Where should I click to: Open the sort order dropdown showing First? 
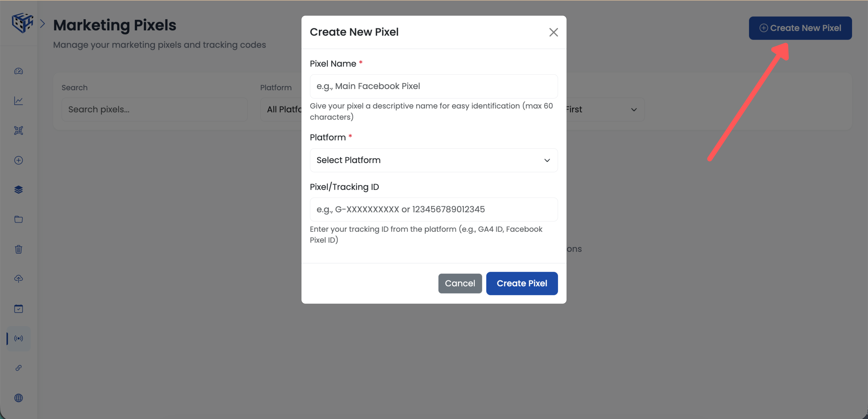(603, 109)
